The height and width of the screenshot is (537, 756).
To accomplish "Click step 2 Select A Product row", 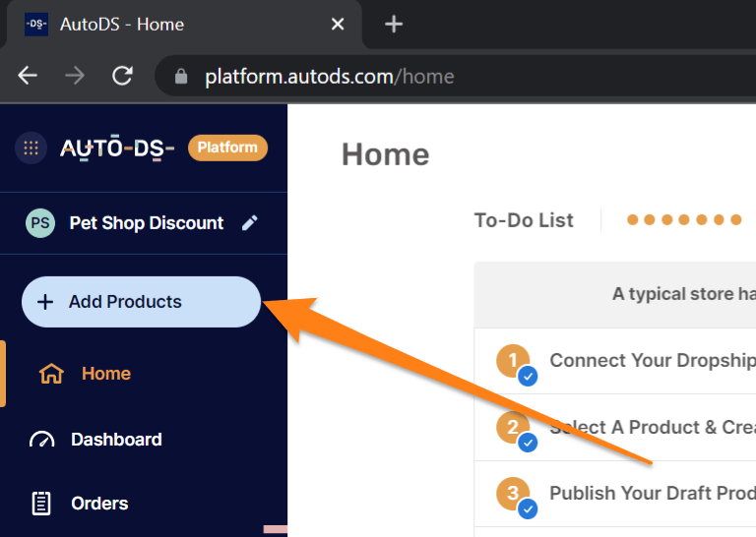I will [614, 428].
